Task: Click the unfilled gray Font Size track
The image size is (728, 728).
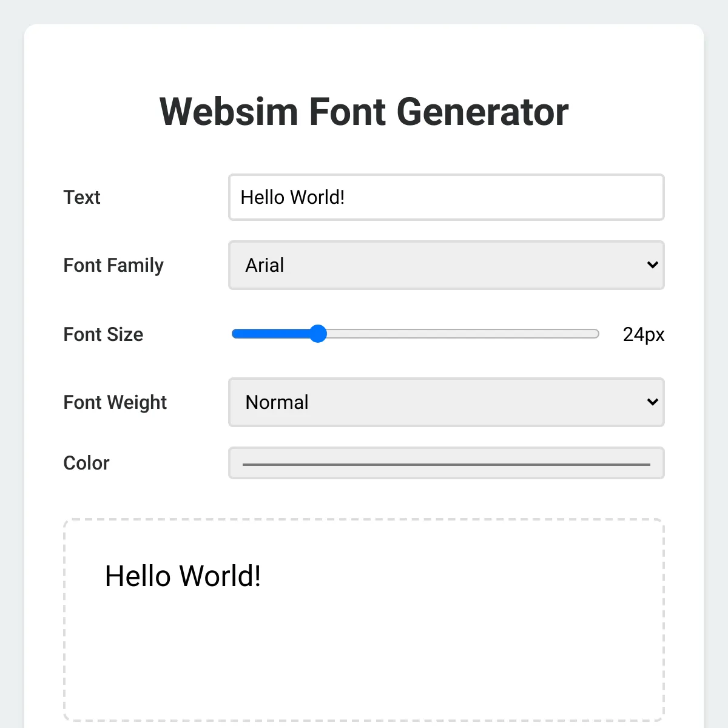Action: click(x=461, y=334)
